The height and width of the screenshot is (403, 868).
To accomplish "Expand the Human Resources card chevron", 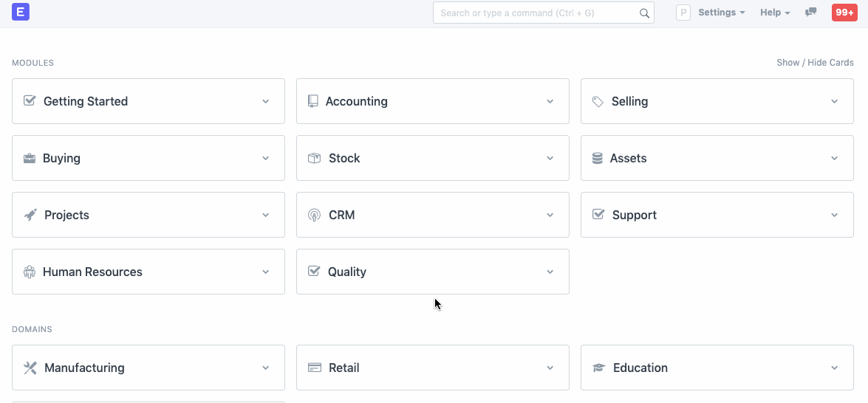I will pos(266,272).
